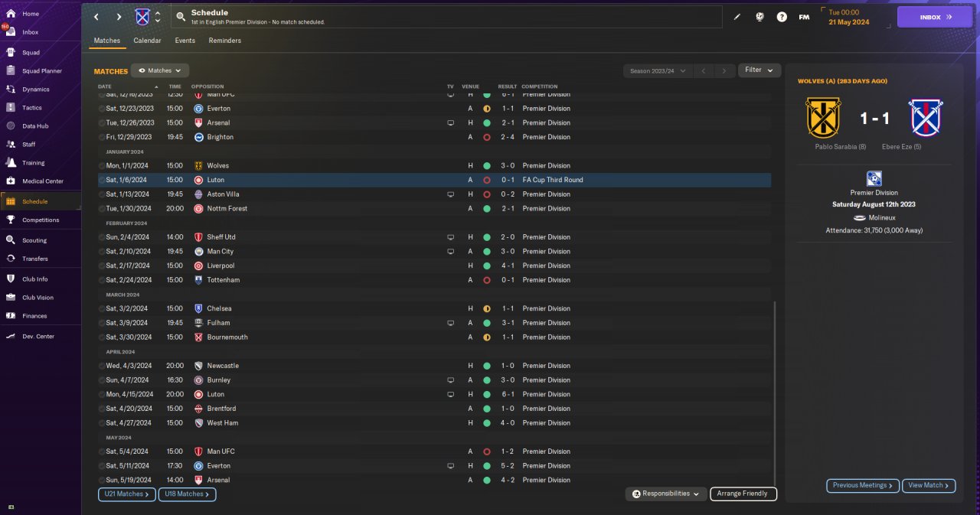Viewport: 980px width, 515px height.
Task: Open the Season 2023/24 dropdown
Action: (x=657, y=70)
